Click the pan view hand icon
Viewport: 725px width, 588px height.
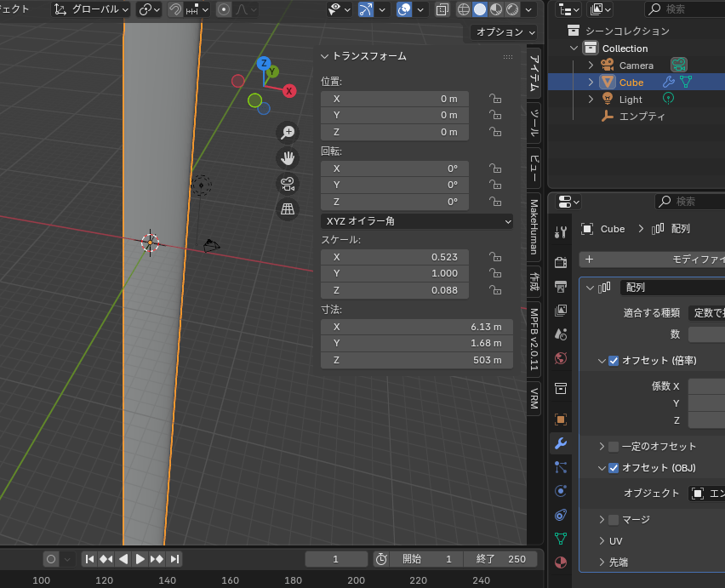(x=288, y=157)
